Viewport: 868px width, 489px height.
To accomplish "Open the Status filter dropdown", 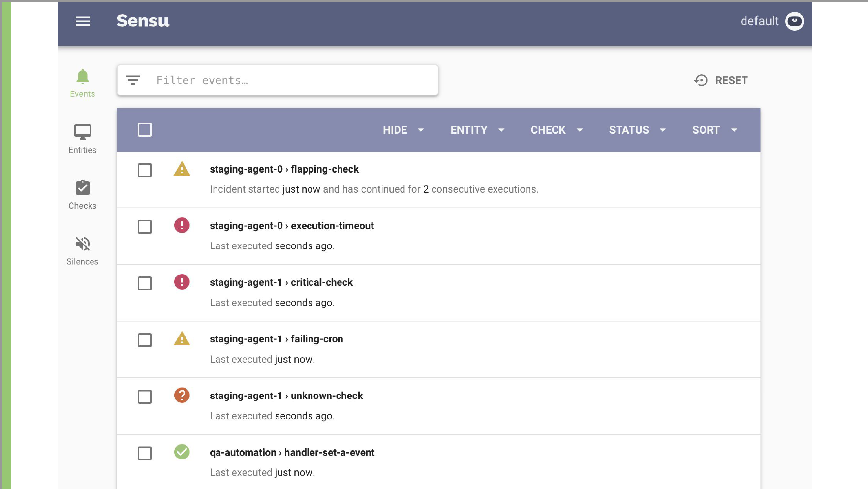I will coord(637,130).
